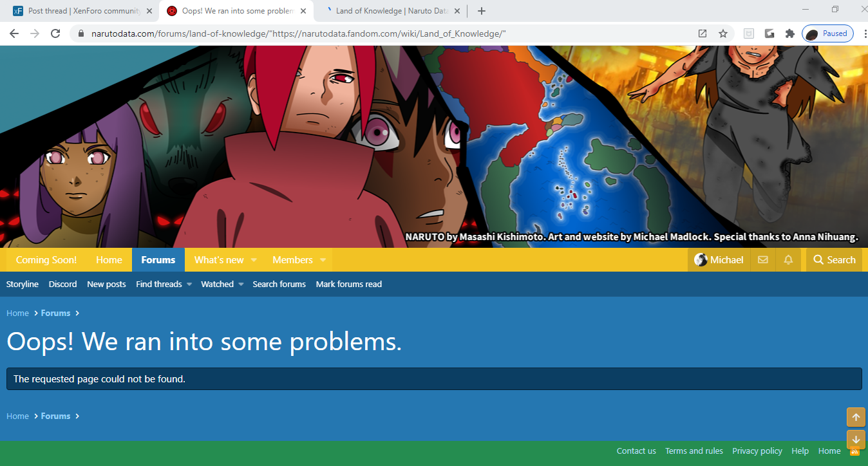Viewport: 868px width, 466px height.
Task: Switch to Land of Knowledge Naruto Data tab
Action: coord(392,11)
